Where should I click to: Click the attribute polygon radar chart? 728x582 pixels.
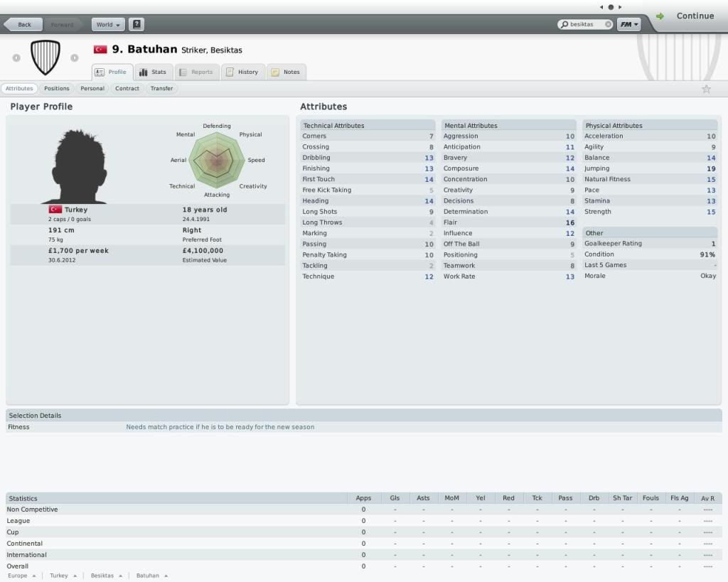click(217, 160)
